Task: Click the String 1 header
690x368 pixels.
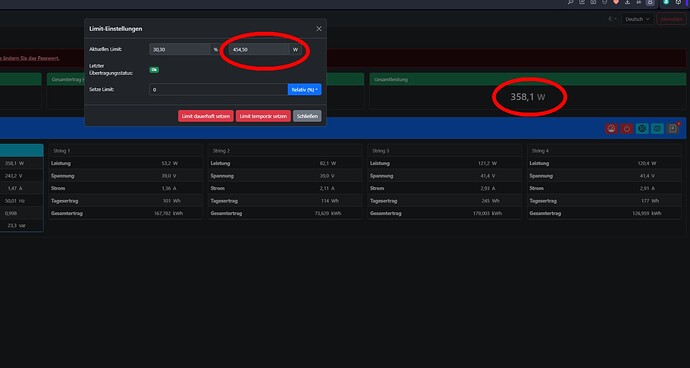Action: [62, 151]
